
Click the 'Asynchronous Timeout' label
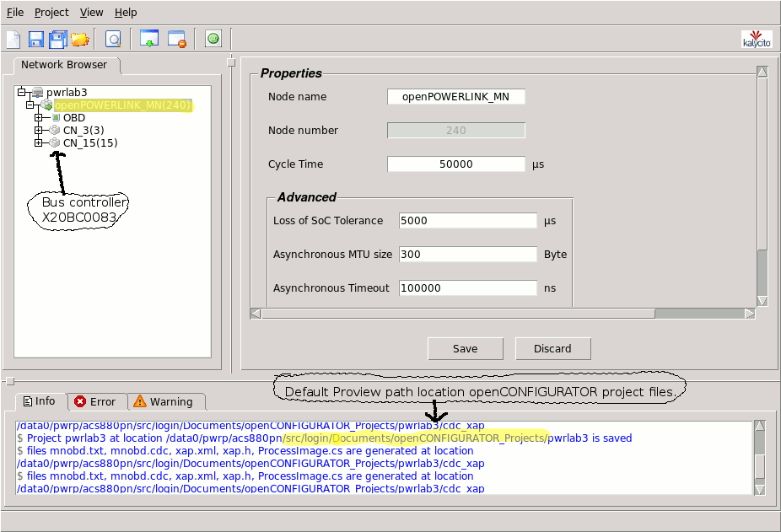[x=331, y=287]
